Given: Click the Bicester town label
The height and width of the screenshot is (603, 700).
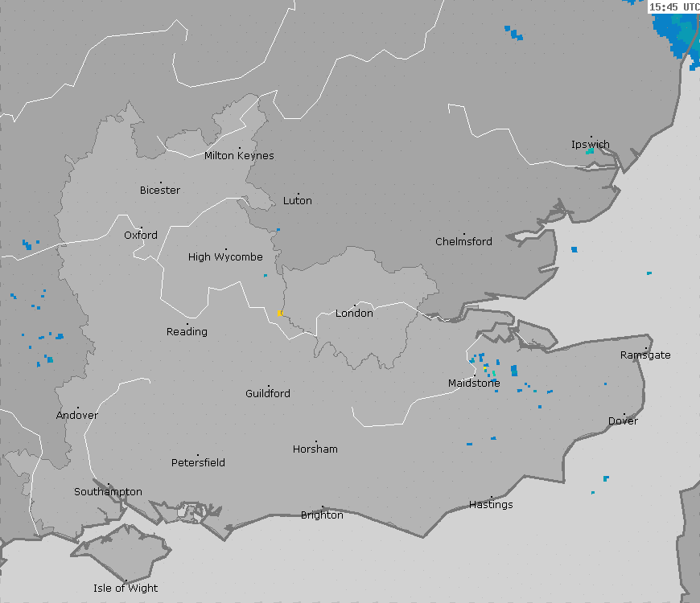Looking at the screenshot, I should 160,190.
